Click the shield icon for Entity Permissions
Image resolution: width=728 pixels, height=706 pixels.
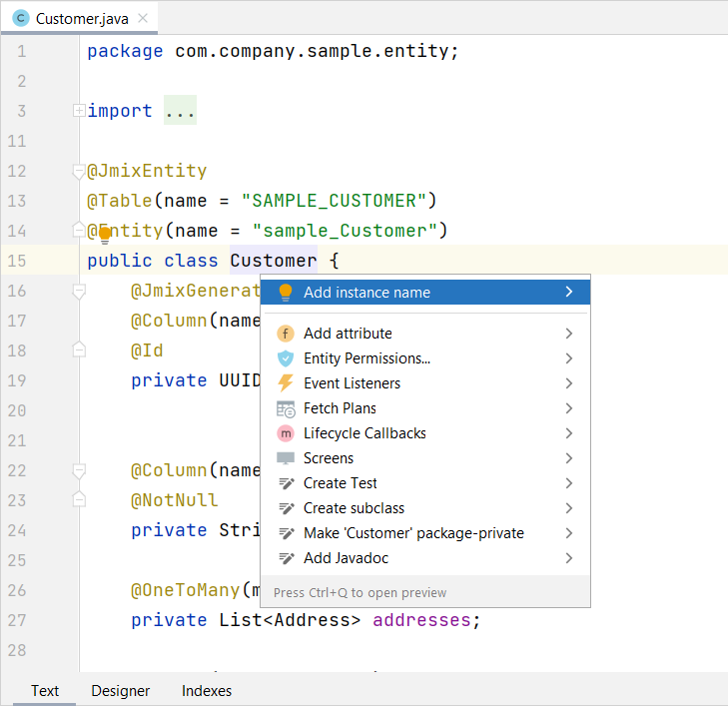tap(286, 358)
